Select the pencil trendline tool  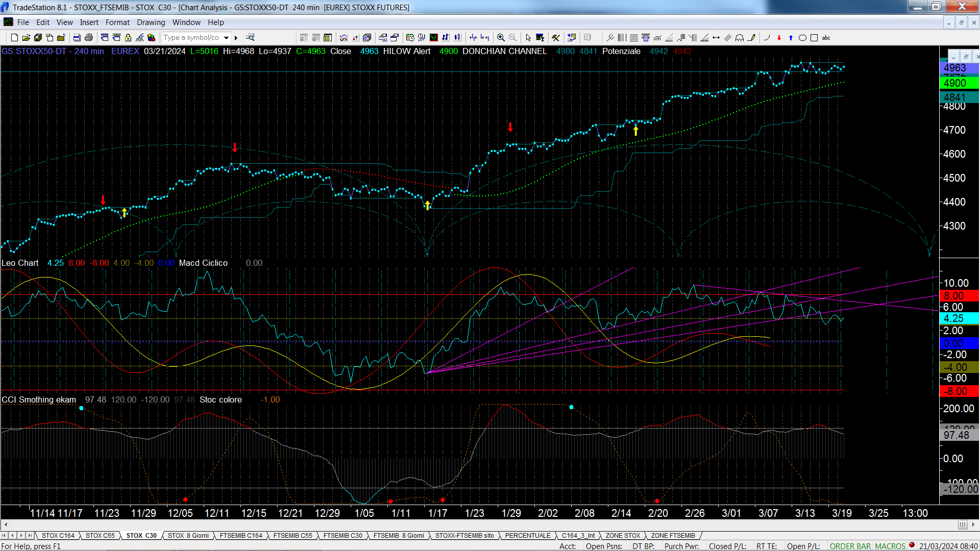pos(752,38)
